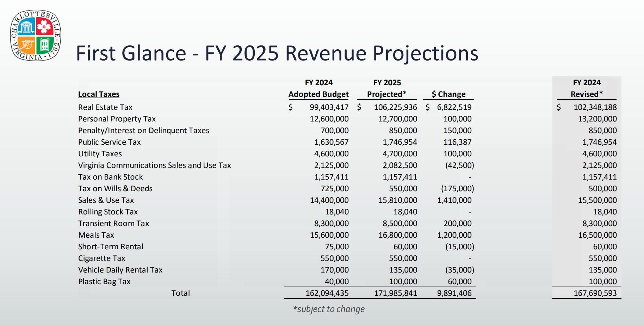Select the 'Public Service Tax' row label
The height and width of the screenshot is (325, 644).
pos(110,142)
